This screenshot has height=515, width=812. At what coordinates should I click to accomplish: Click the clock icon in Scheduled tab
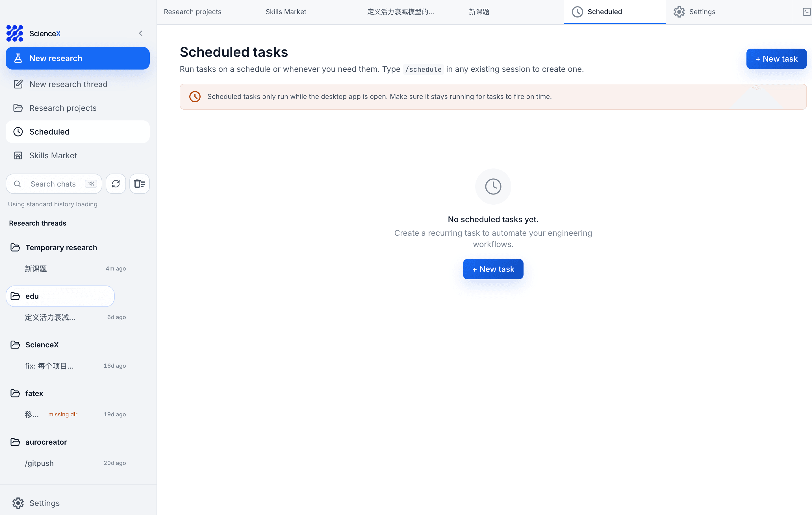tap(577, 12)
